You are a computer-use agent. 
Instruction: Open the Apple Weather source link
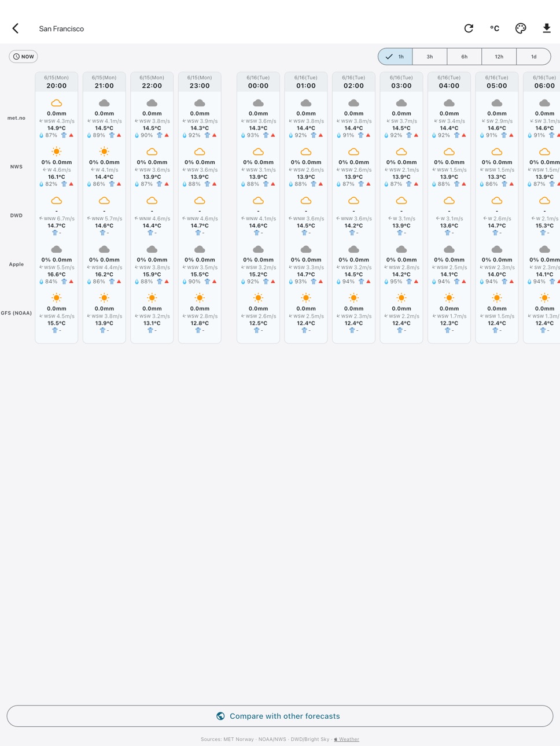pos(347,739)
